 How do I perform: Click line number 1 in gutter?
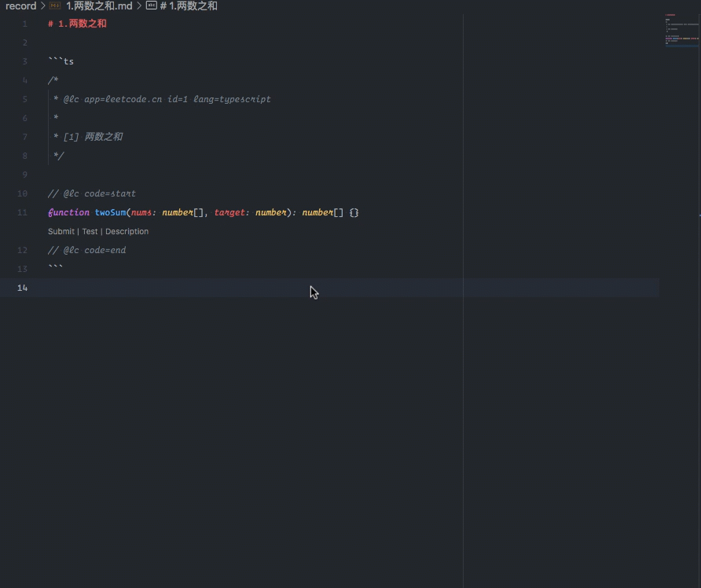(x=25, y=24)
